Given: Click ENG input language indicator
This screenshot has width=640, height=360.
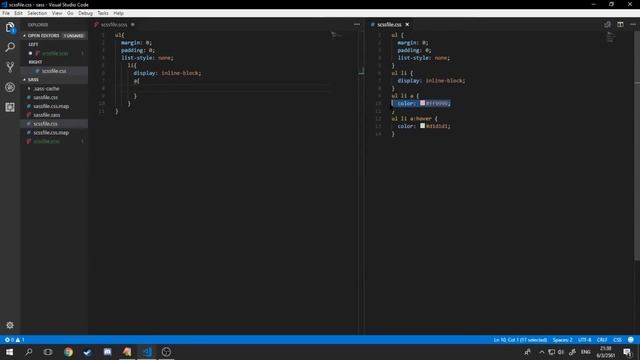Looking at the screenshot, I should pos(586,352).
